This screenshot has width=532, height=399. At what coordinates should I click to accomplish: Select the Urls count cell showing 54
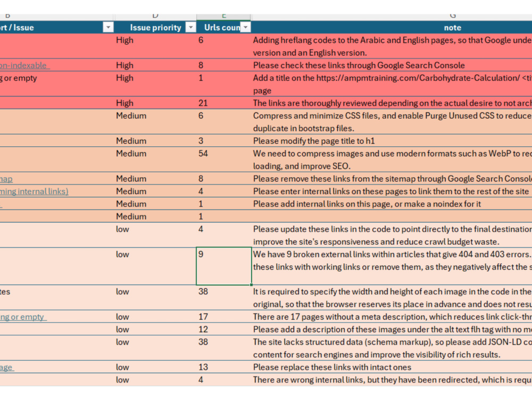(224, 160)
